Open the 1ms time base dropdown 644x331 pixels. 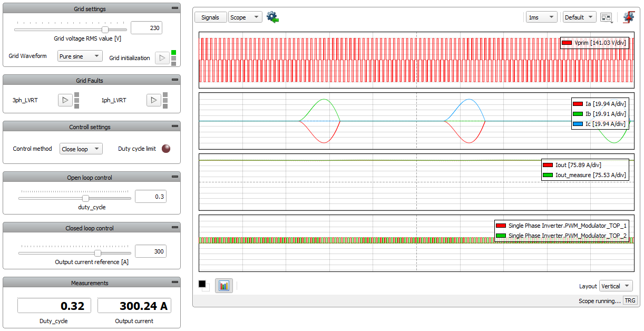click(541, 17)
